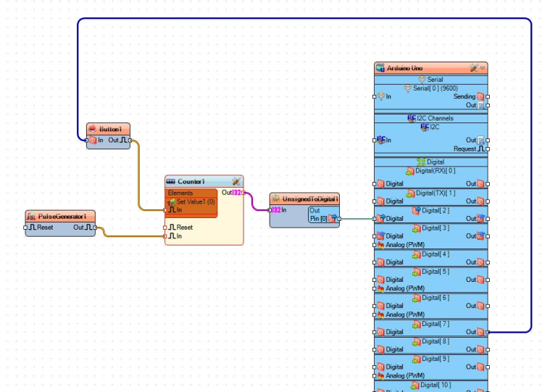Click the Serial Sending output pin
This screenshot has width=542, height=392.
[488, 96]
